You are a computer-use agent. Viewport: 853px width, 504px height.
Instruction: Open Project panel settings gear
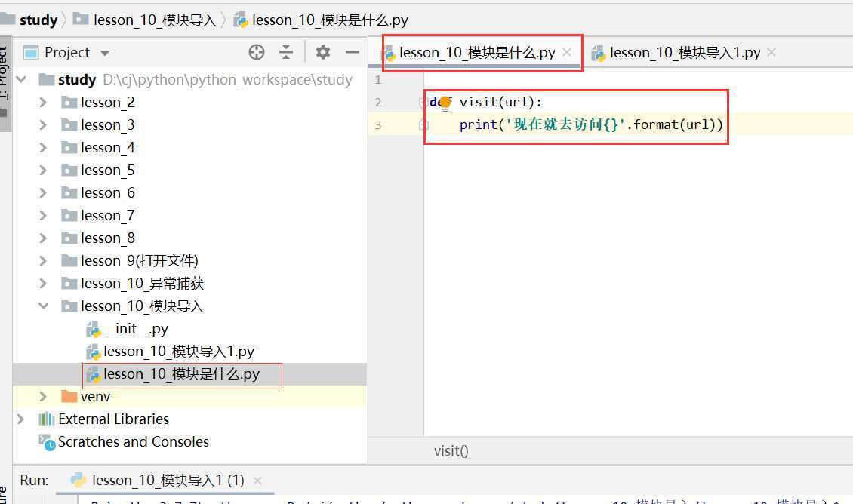[322, 52]
